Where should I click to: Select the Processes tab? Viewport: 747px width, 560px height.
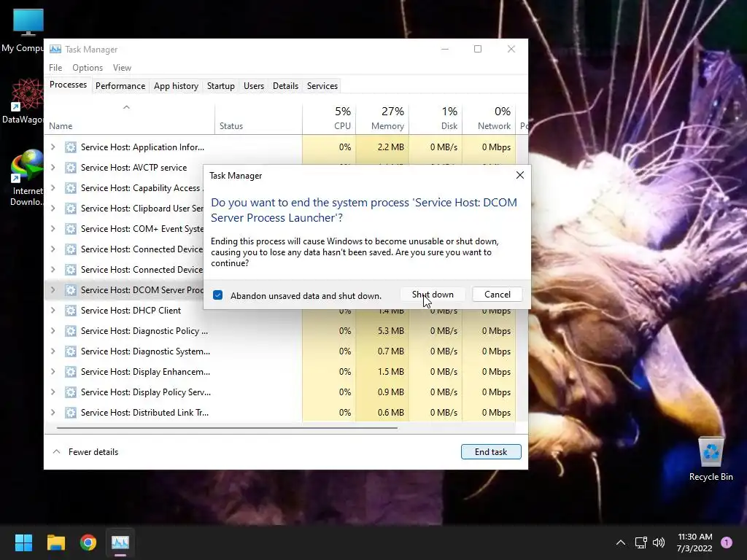pyautogui.click(x=68, y=85)
